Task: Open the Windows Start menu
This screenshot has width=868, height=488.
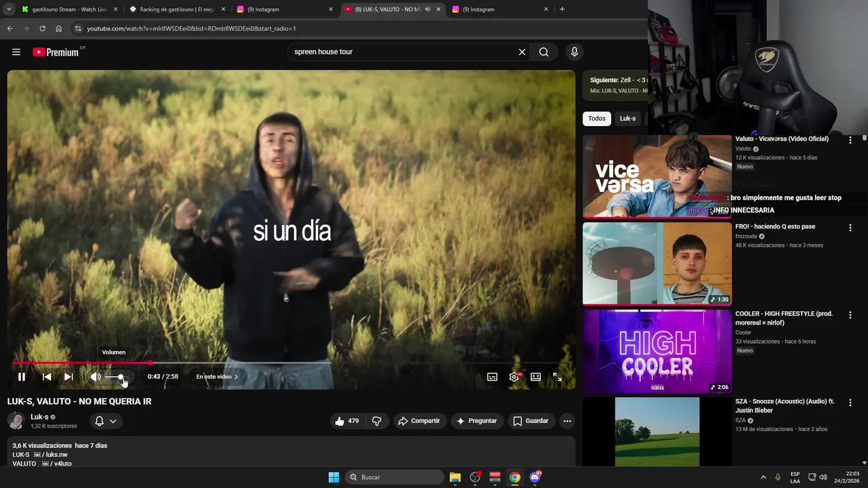Action: point(334,477)
